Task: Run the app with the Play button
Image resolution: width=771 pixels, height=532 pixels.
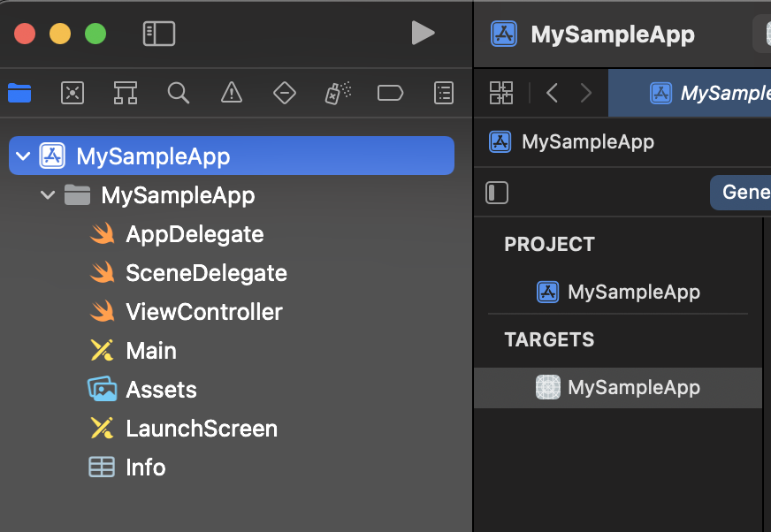Action: point(423,33)
